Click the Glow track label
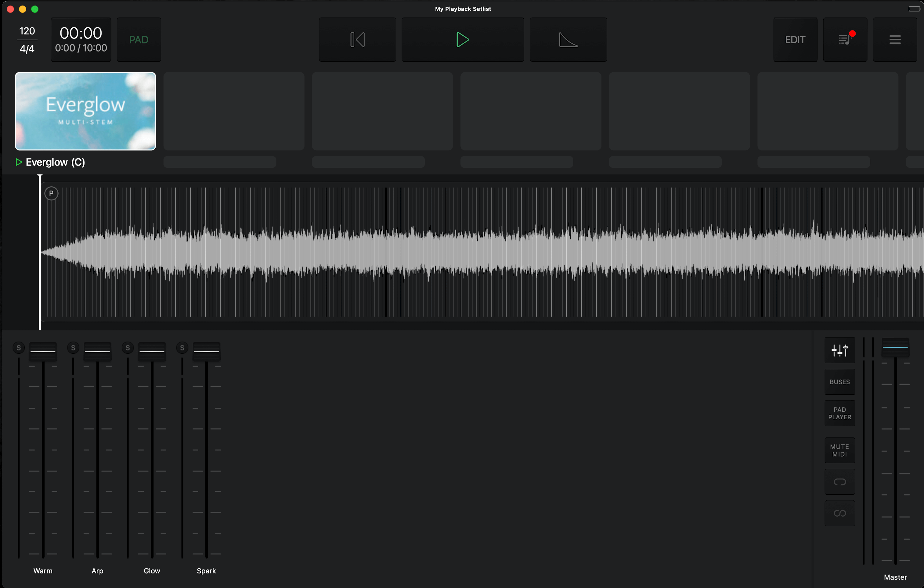This screenshot has width=924, height=588. click(152, 571)
